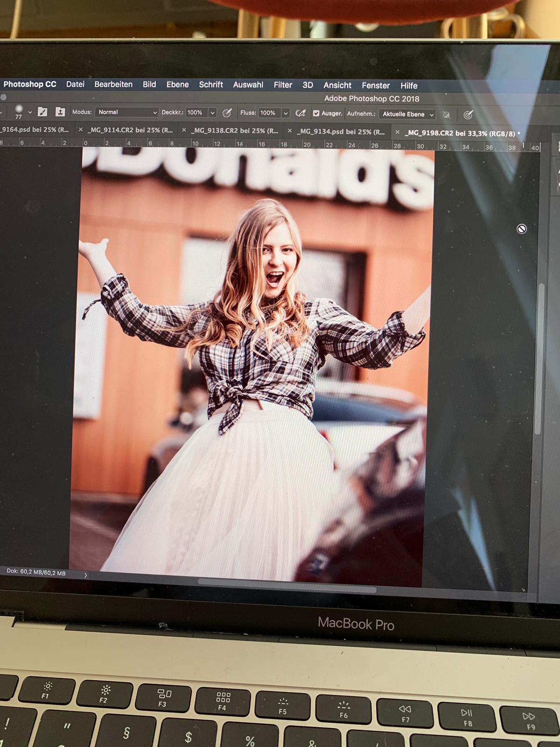560x747 pixels.
Task: Toggle pressure for opacity icon next to Deckkr.
Action: 227,113
